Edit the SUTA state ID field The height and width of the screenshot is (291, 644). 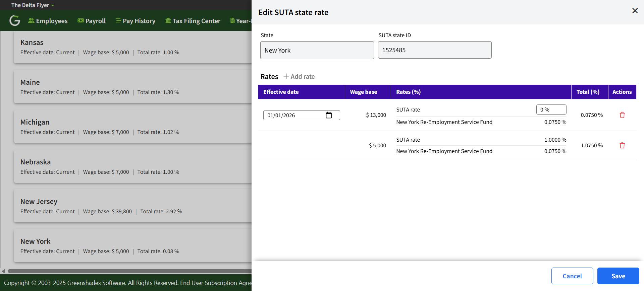(x=434, y=50)
